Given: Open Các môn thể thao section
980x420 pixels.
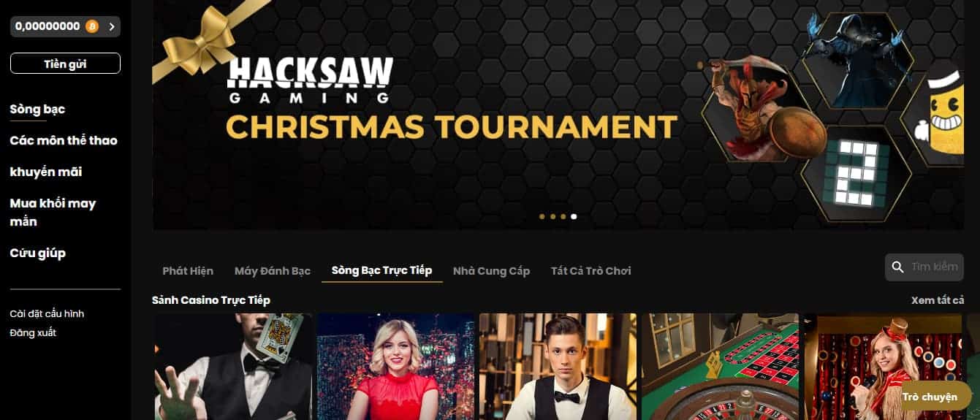Looking at the screenshot, I should coord(64,140).
